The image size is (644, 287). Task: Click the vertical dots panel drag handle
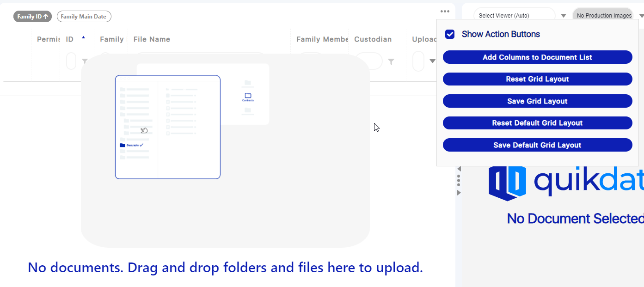point(458,180)
